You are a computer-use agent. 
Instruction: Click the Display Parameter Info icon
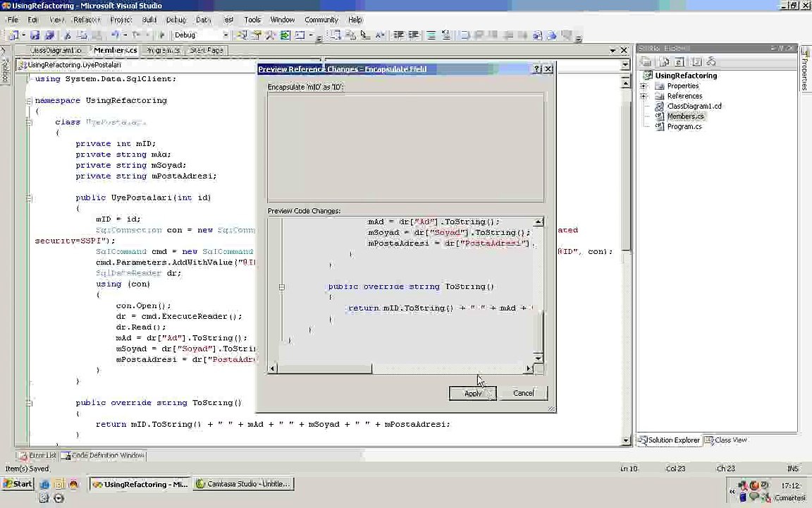click(x=350, y=35)
